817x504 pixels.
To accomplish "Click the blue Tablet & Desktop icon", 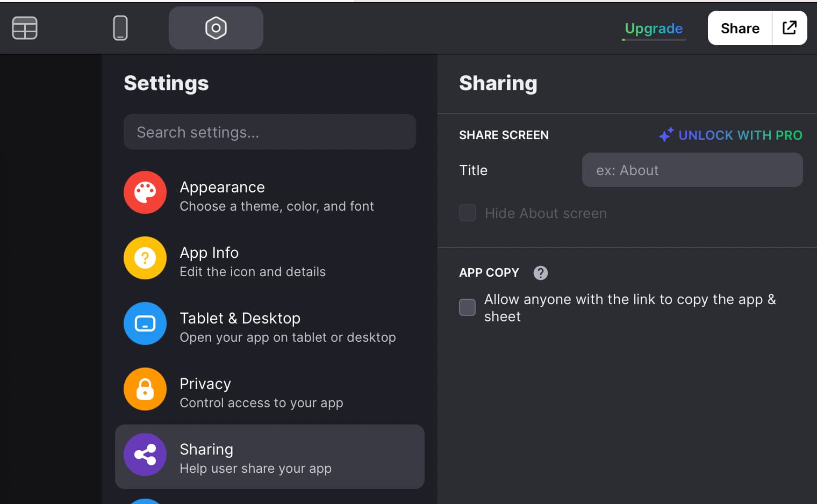I will 145,323.
